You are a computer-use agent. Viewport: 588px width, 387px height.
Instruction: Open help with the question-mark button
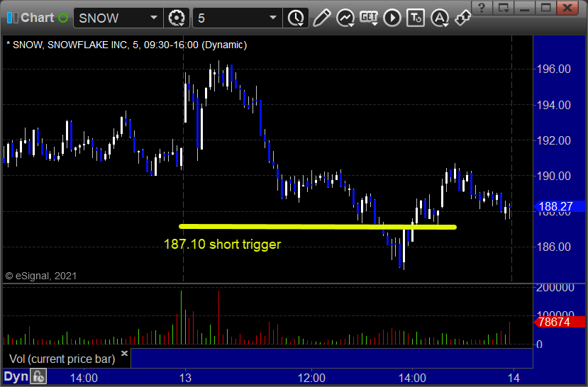tap(482, 8)
